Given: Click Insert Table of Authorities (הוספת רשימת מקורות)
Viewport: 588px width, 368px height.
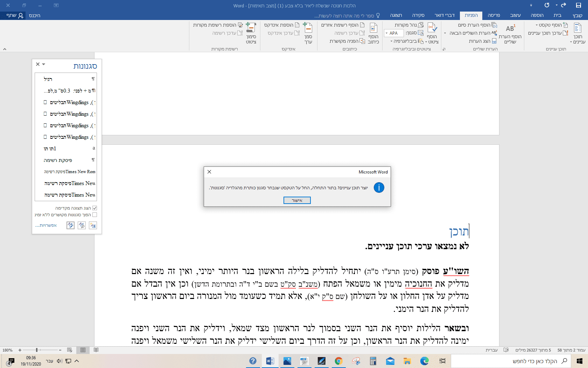Looking at the screenshot, I should point(218,25).
